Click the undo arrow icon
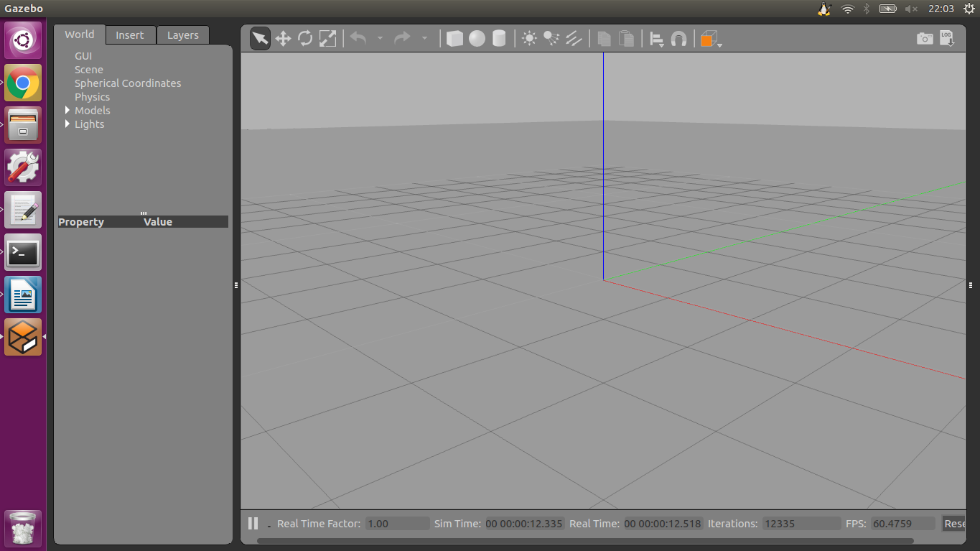This screenshot has width=980, height=551. point(358,38)
